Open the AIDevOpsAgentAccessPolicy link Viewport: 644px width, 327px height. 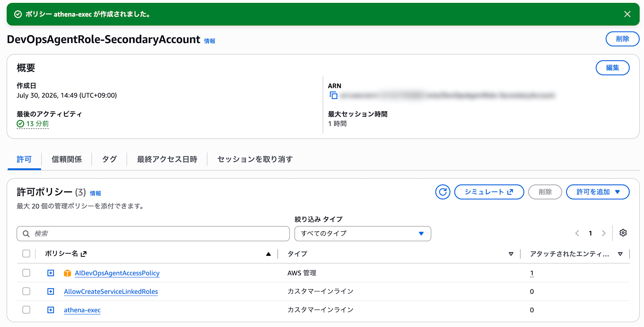117,273
